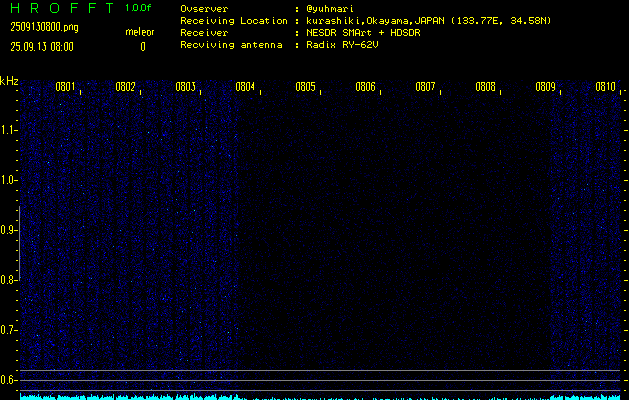Click the 0.9 kHz axis label
Screen dimensions: 629x400
tap(8, 230)
